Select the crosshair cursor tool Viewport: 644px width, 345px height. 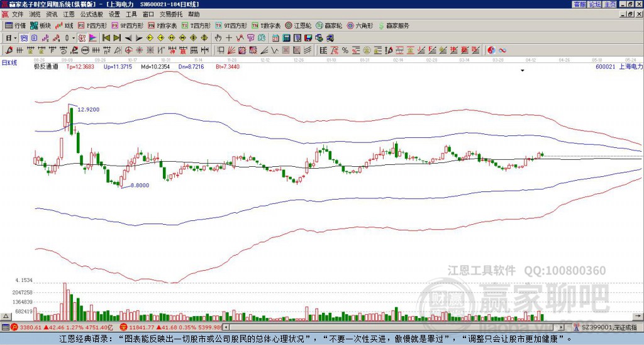coord(229,38)
